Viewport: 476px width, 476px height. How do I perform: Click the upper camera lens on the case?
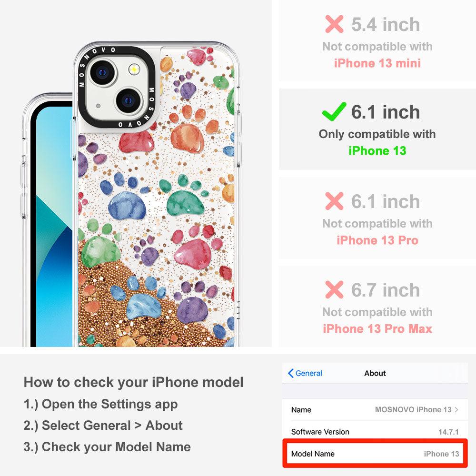pos(103,73)
